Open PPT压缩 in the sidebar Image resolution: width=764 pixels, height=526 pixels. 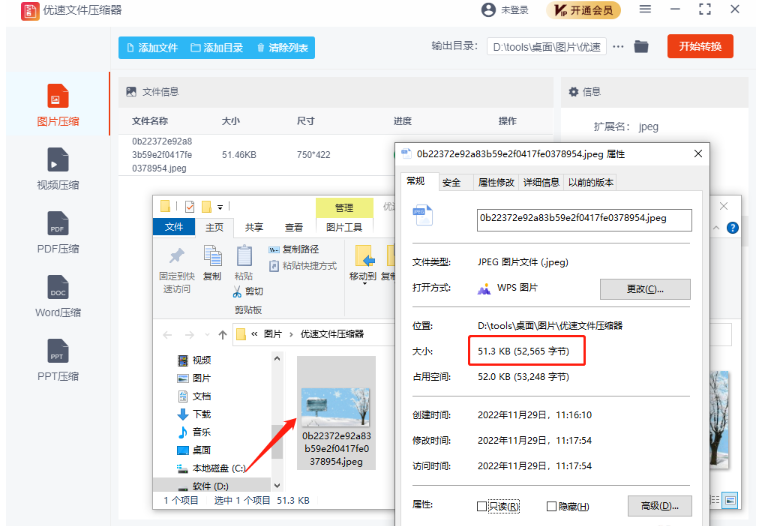click(58, 360)
